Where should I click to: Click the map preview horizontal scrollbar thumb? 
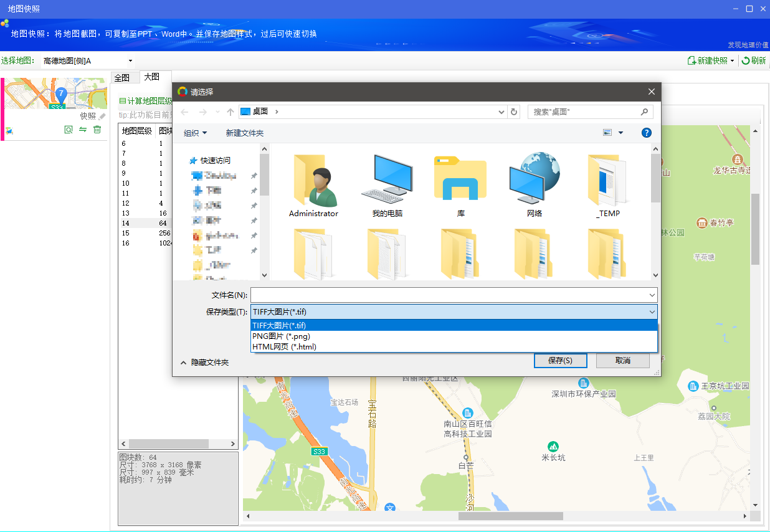(511, 516)
